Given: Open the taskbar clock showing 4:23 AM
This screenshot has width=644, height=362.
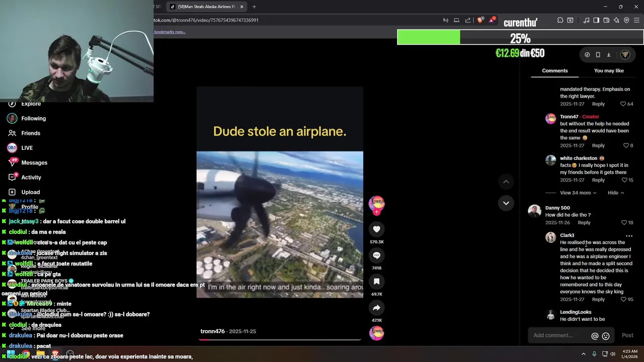Looking at the screenshot, I should [630, 354].
